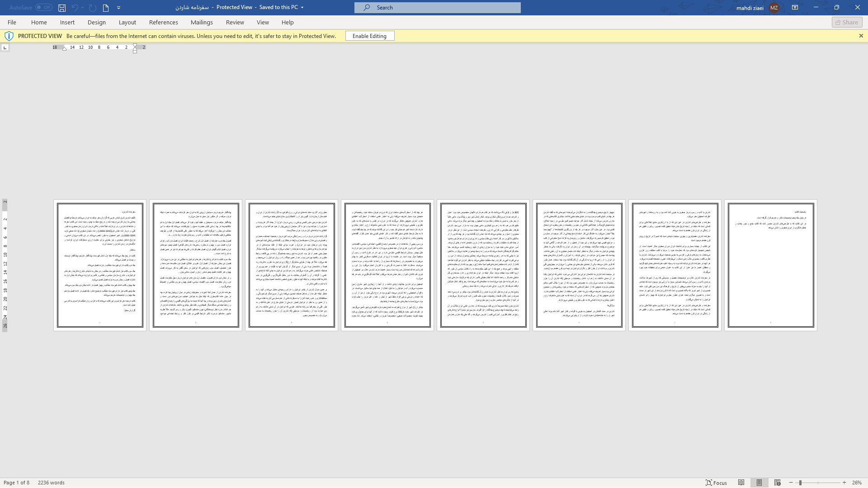
Task: Open the File menu
Action: 12,22
